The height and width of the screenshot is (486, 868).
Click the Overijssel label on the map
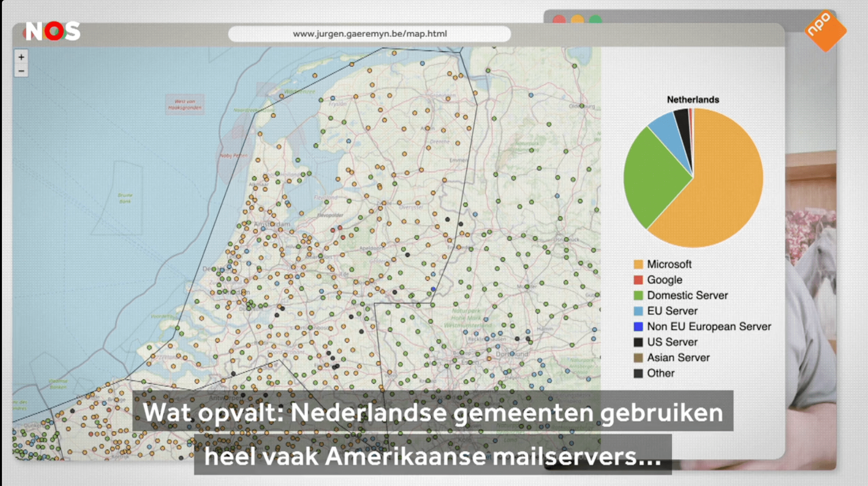click(411, 207)
